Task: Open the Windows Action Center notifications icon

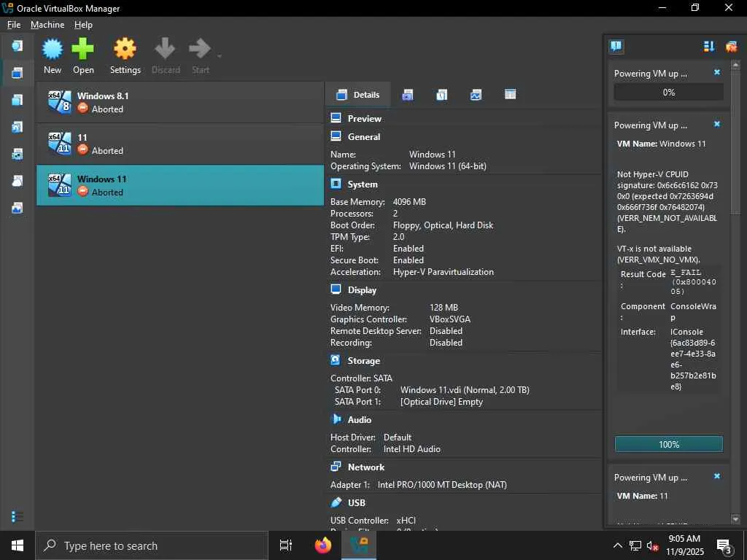Action: click(x=724, y=545)
